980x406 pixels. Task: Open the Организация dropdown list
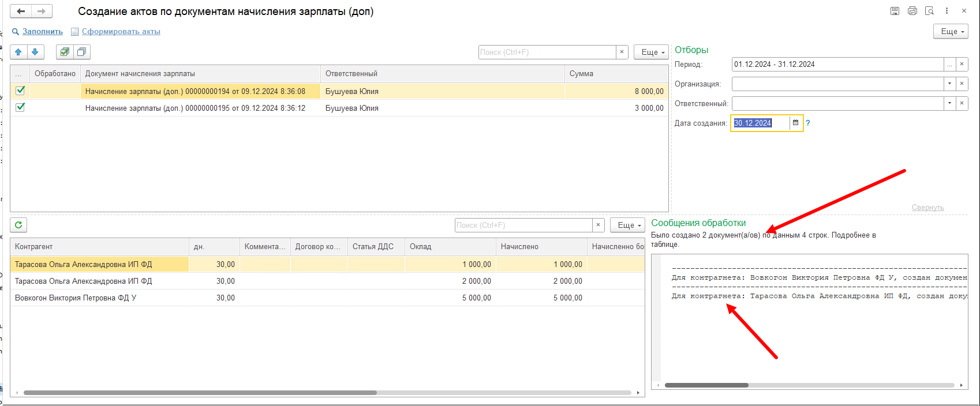coord(949,84)
